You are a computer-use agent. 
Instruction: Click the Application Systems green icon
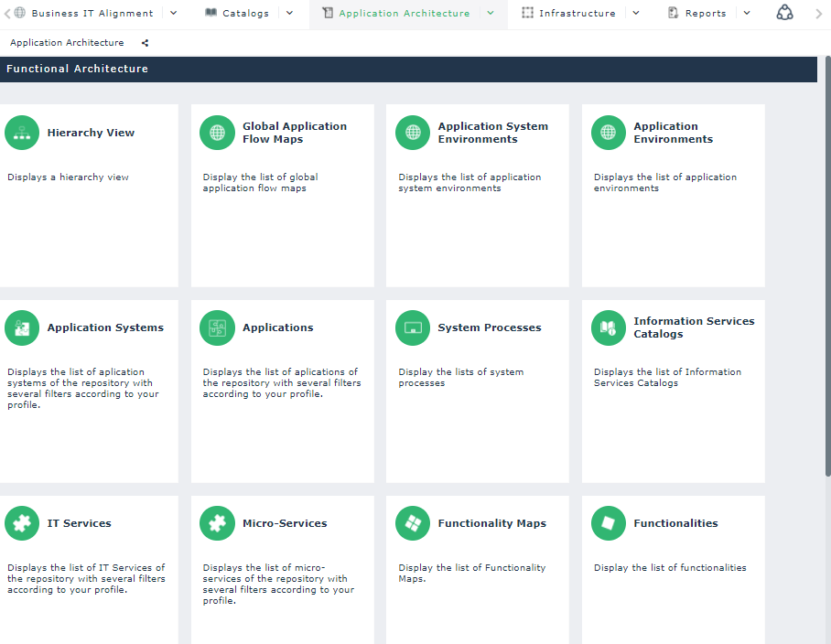click(22, 327)
